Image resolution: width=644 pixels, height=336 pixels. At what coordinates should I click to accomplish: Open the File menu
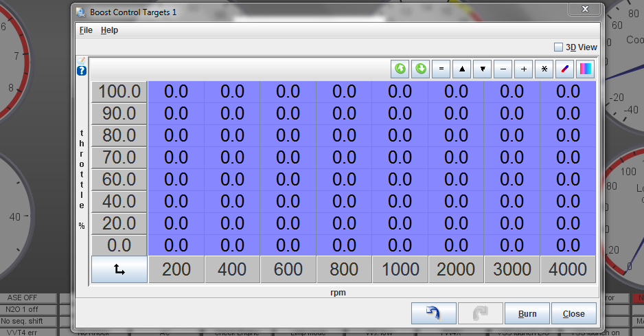tap(86, 30)
